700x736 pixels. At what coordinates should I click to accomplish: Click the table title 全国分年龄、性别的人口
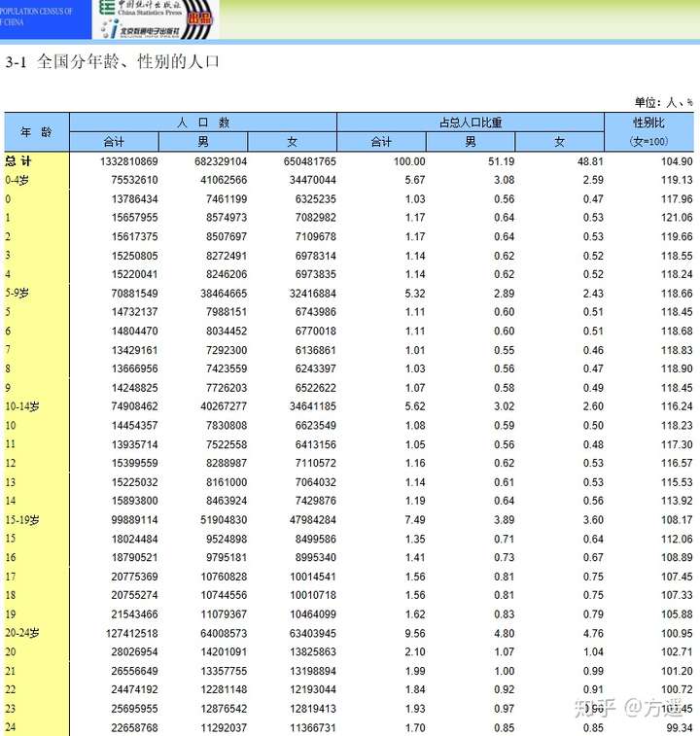click(x=128, y=61)
